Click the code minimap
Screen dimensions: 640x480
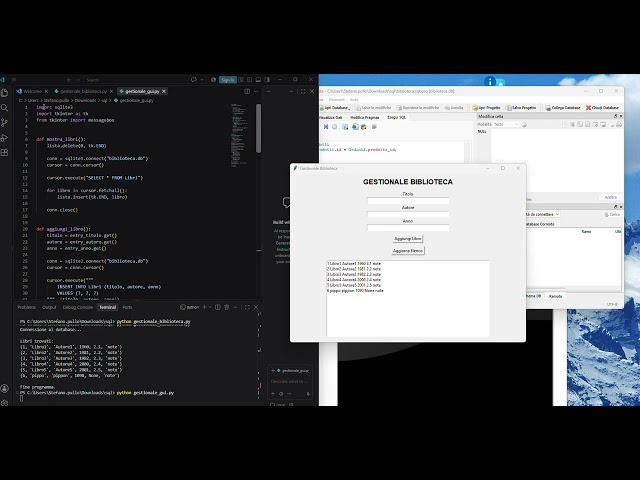click(239, 136)
